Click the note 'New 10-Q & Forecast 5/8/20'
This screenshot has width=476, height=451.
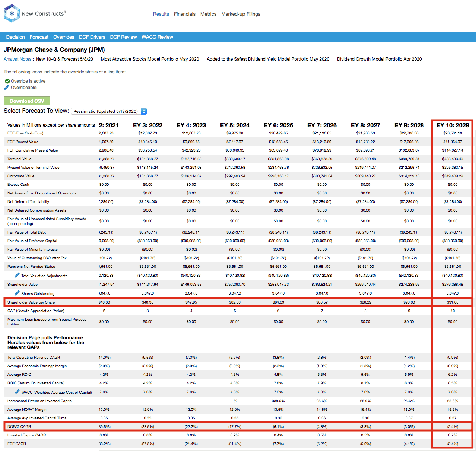pyautogui.click(x=64, y=59)
